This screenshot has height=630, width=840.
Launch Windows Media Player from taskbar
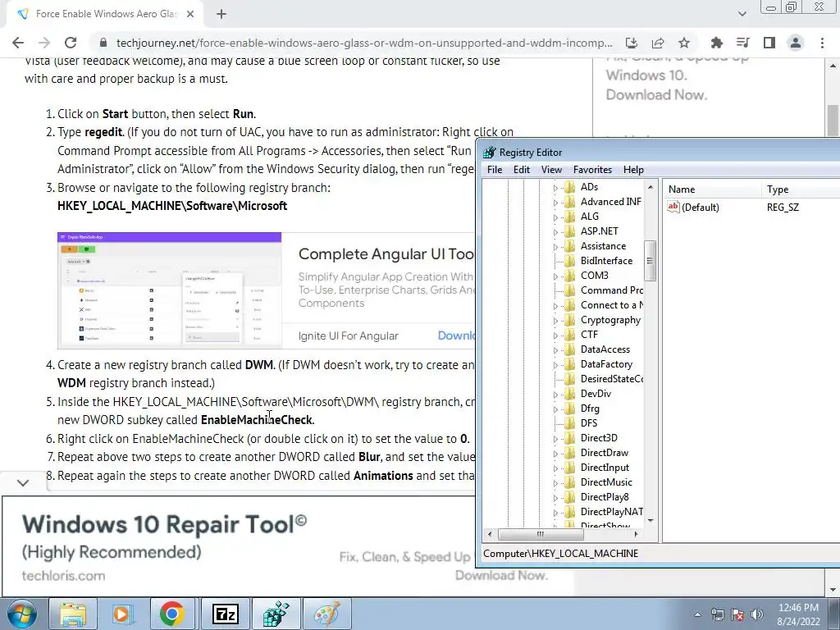coord(121,614)
